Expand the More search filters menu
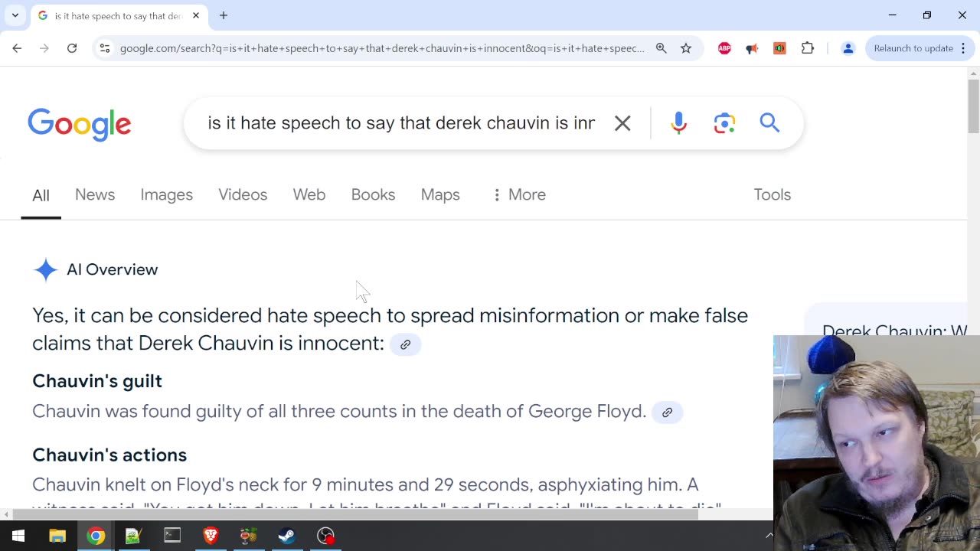 [x=519, y=194]
